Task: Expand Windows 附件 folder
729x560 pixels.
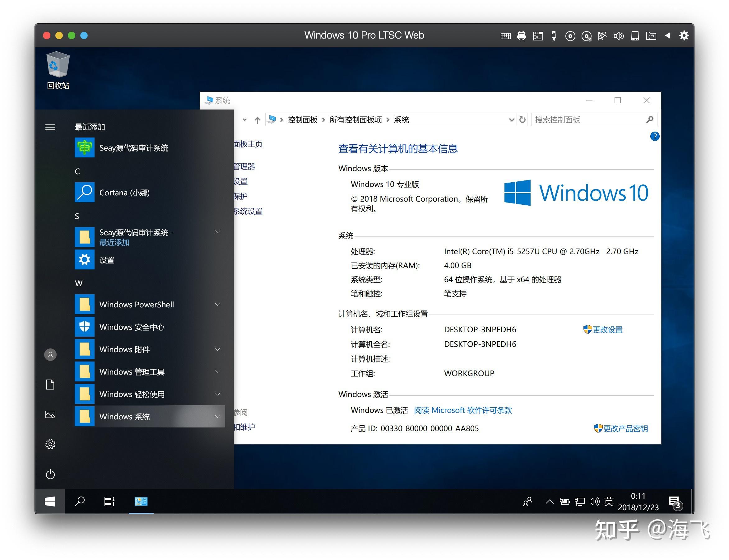Action: click(x=217, y=349)
